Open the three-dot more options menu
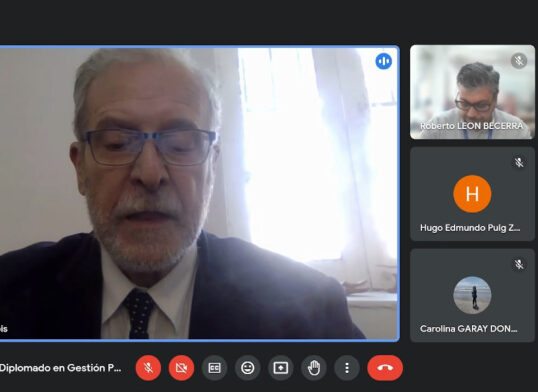The height and width of the screenshot is (392, 538). pyautogui.click(x=347, y=368)
